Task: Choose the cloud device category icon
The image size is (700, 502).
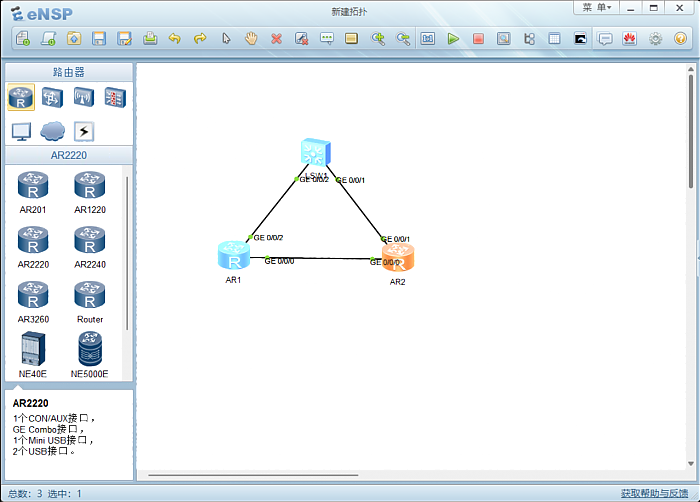Action: 52,131
